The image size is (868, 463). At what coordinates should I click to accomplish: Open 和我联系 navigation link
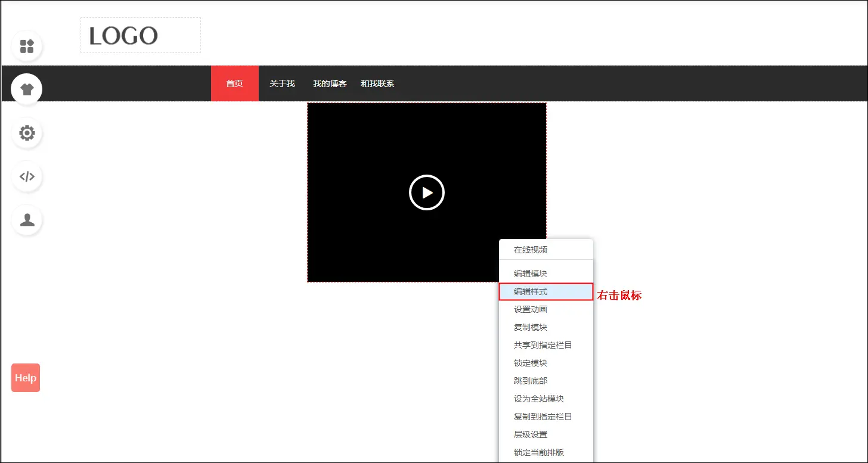pyautogui.click(x=377, y=83)
